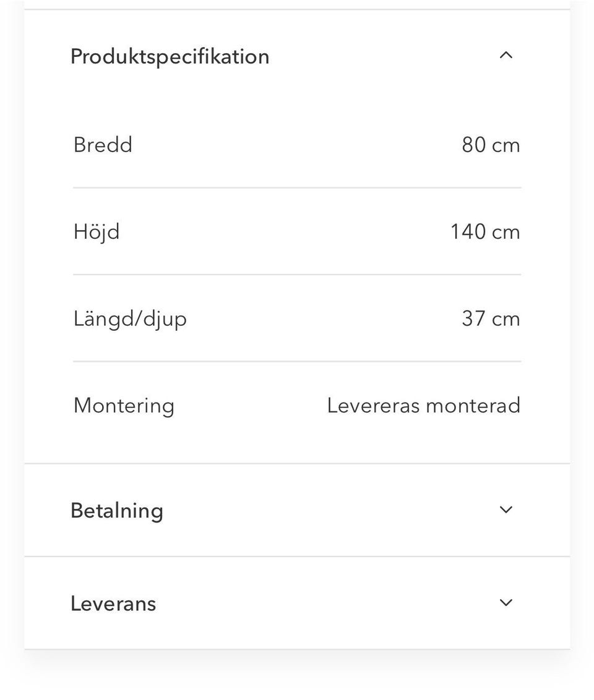Select the Bredd label

pos(103,145)
